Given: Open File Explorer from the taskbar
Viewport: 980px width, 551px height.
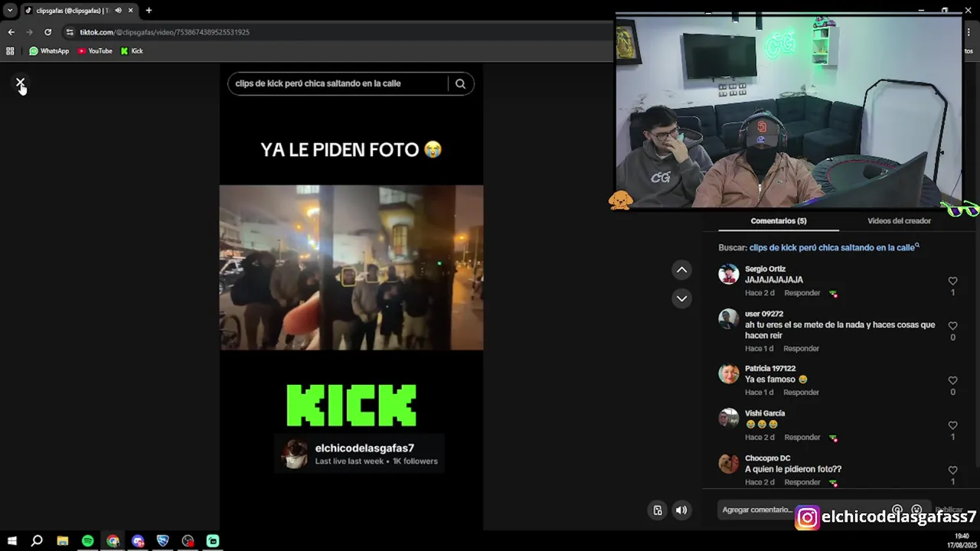Looking at the screenshot, I should coord(62,541).
